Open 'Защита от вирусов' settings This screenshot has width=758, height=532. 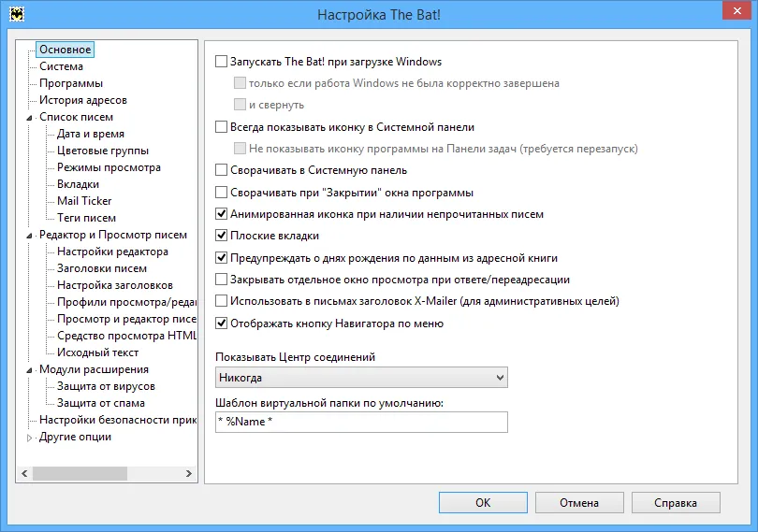(107, 386)
